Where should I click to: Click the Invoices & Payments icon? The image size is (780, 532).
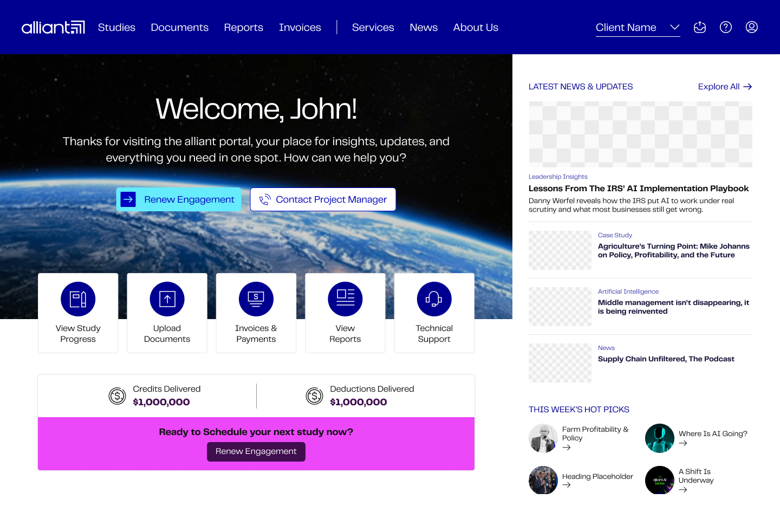pyautogui.click(x=256, y=299)
